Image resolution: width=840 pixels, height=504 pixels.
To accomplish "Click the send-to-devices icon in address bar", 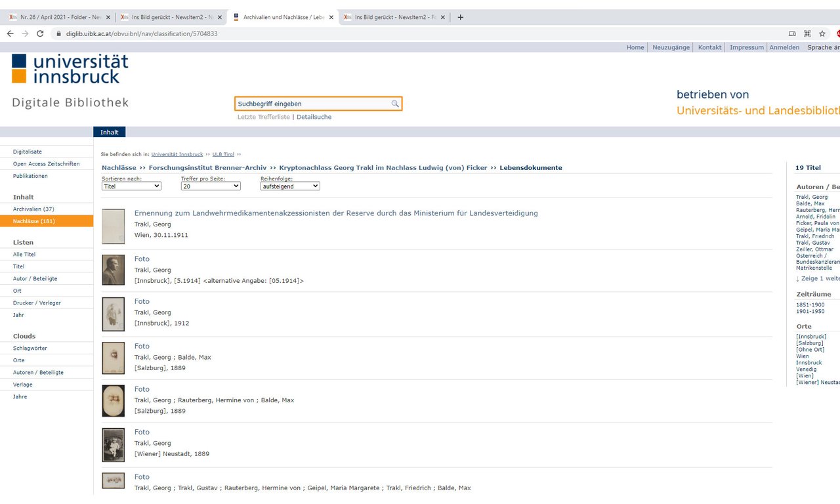I will (x=792, y=33).
